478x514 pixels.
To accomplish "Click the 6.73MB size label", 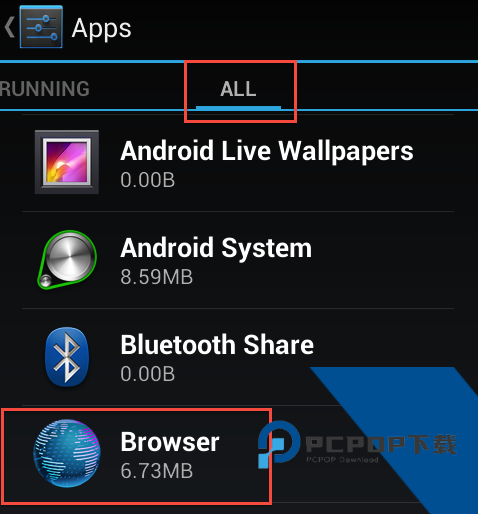I will point(157,471).
